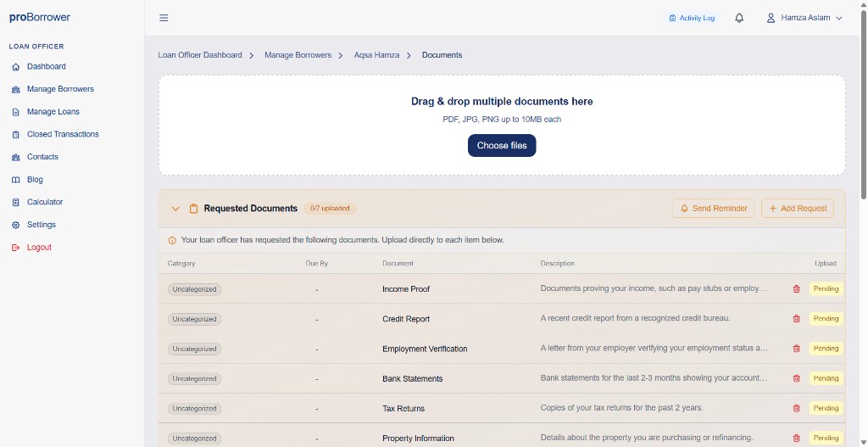The height and width of the screenshot is (447, 868).
Task: Click the Requested Documents clipboard icon
Action: (x=193, y=209)
